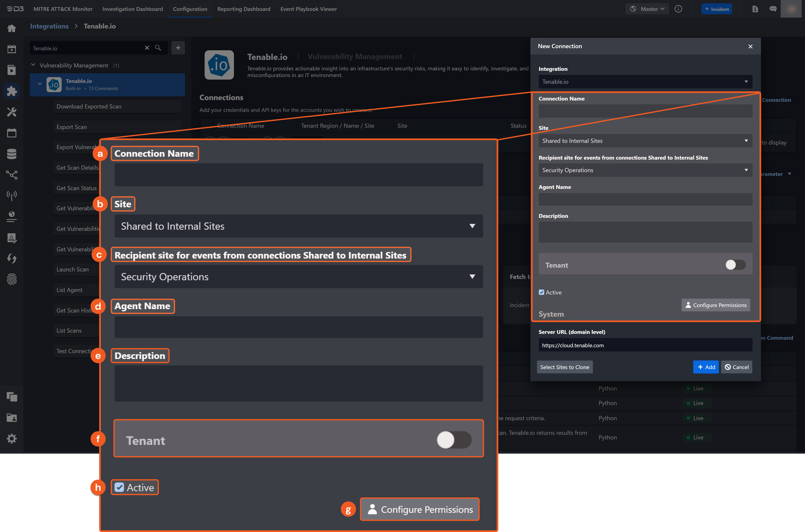Open the Event Playbook Viewer tab

[x=308, y=9]
